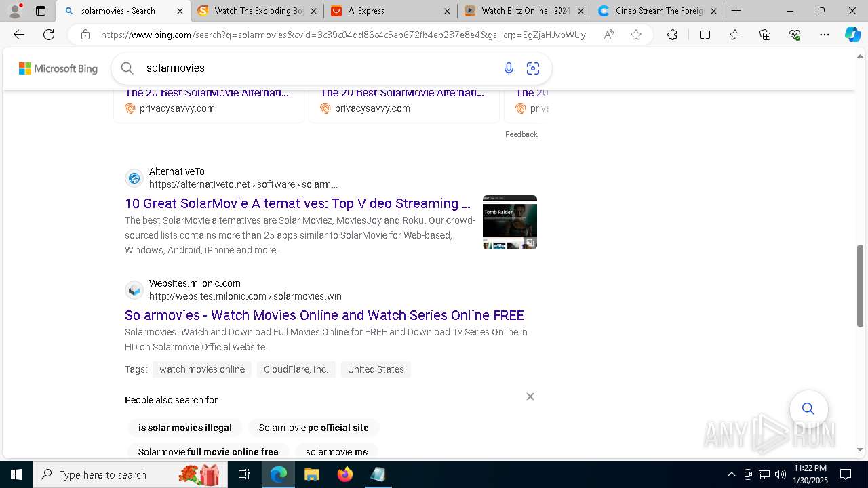868x488 pixels.
Task: Click websites.milonic.com URL breadcrumb
Action: coord(245,296)
